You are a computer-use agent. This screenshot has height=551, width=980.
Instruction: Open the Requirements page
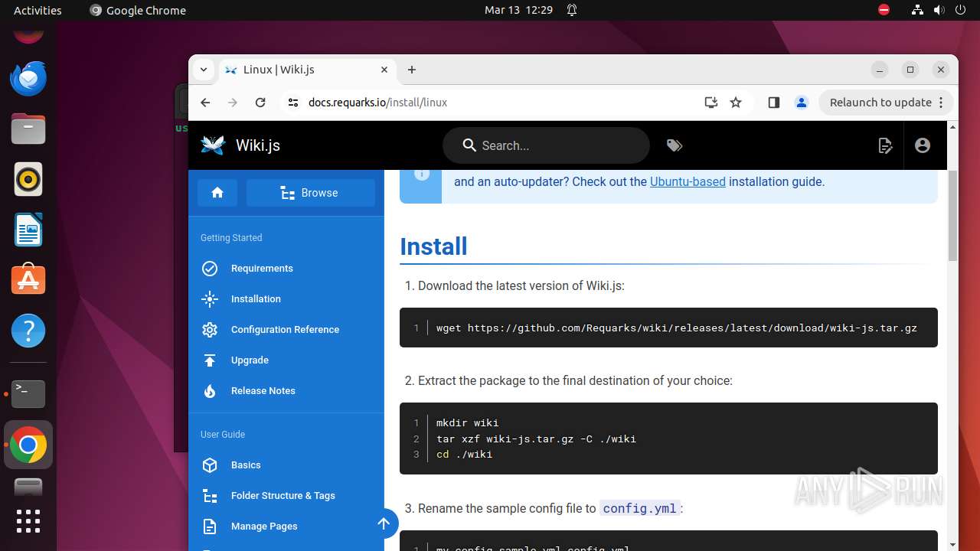pos(262,269)
